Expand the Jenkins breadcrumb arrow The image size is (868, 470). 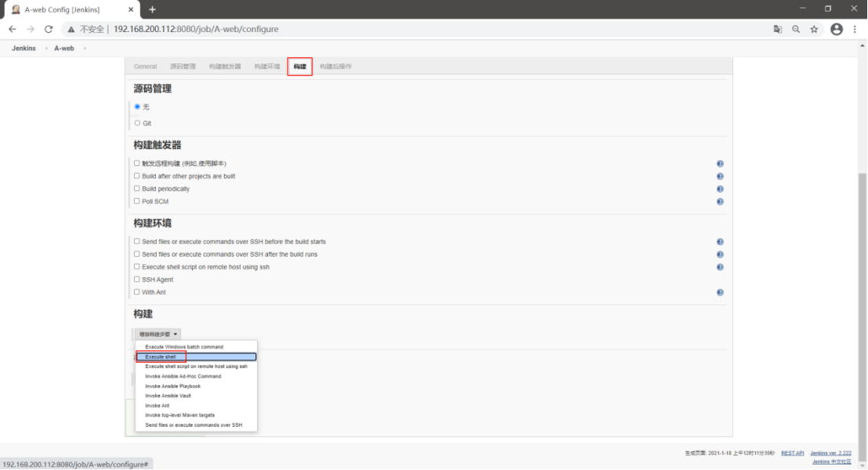[x=46, y=49]
